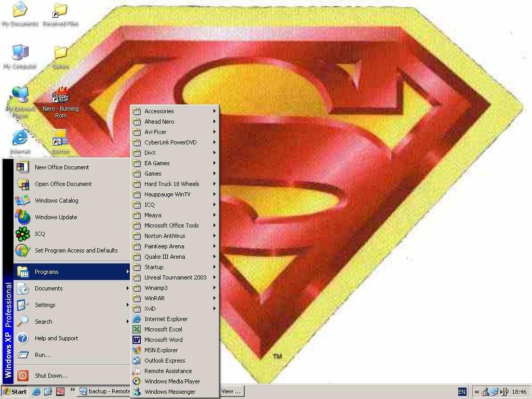The image size is (532, 399).
Task: Open the Winamp3 program group
Action: coord(175,288)
